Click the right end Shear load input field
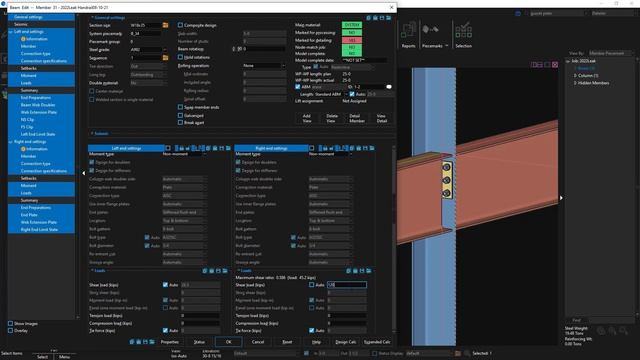 click(x=347, y=284)
